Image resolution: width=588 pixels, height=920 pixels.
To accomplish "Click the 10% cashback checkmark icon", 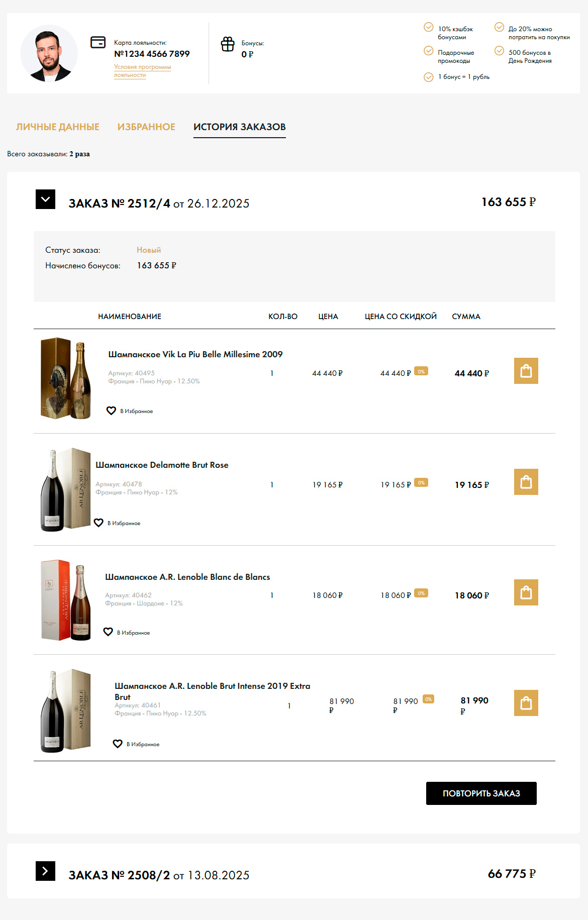I will pos(429,27).
